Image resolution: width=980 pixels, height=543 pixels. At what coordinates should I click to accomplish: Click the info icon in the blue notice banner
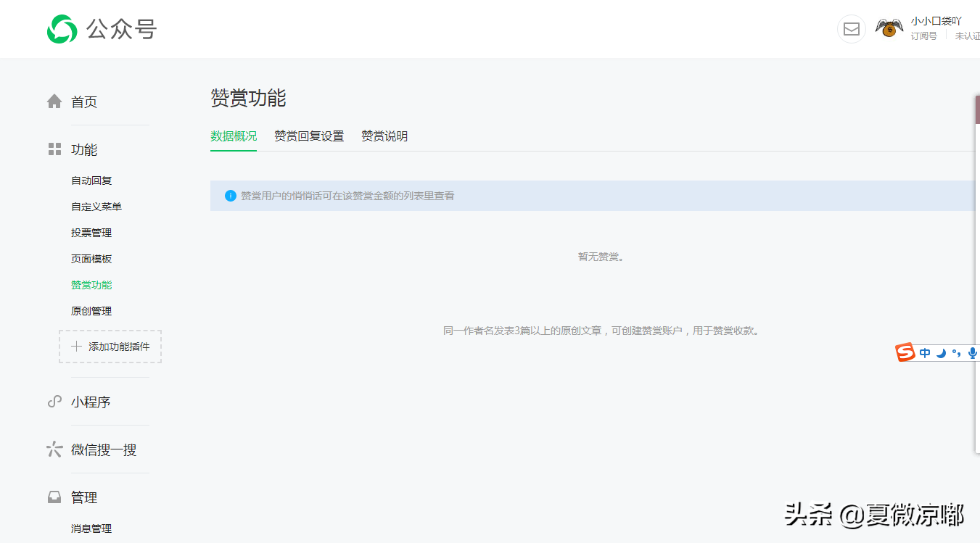pyautogui.click(x=230, y=196)
